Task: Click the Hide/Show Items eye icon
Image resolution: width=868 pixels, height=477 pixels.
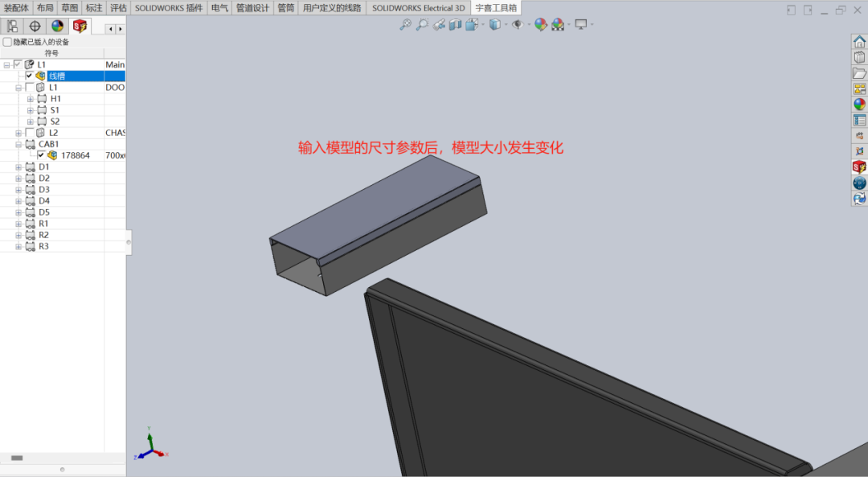Action: (x=518, y=25)
